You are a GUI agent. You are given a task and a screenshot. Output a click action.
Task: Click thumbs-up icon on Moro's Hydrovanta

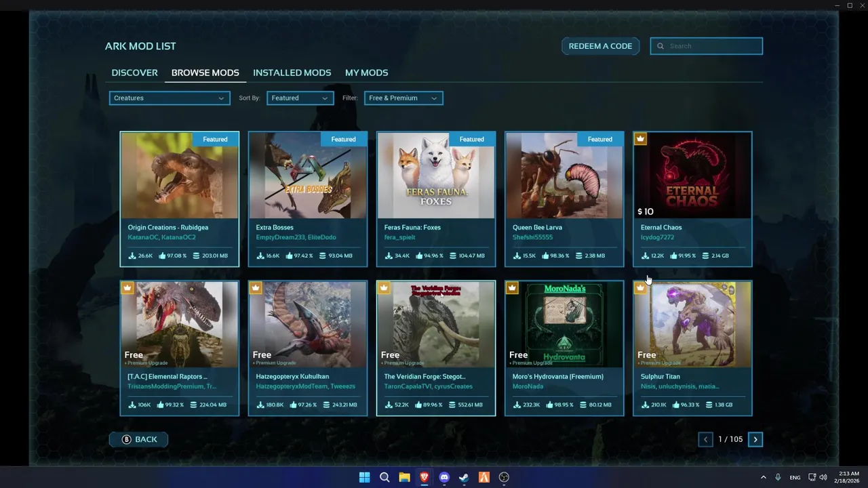click(549, 405)
